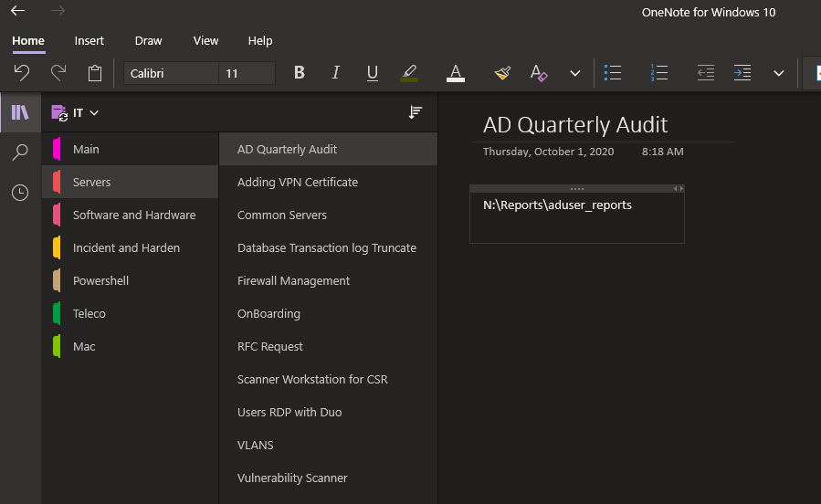Viewport: 821px width, 504px height.
Task: Switch to the Insert tab
Action: pos(89,40)
